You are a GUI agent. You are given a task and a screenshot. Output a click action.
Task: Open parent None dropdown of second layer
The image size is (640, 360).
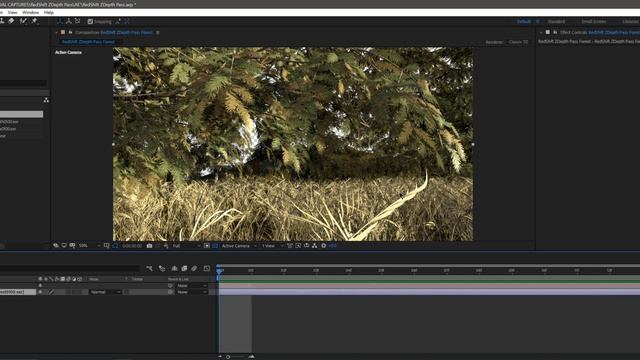pos(192,292)
